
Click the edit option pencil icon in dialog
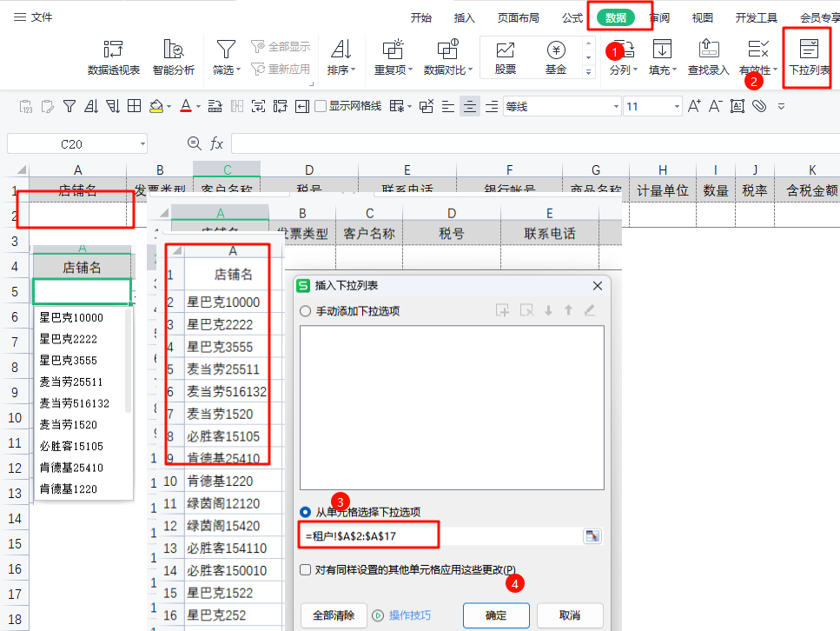[x=589, y=310]
